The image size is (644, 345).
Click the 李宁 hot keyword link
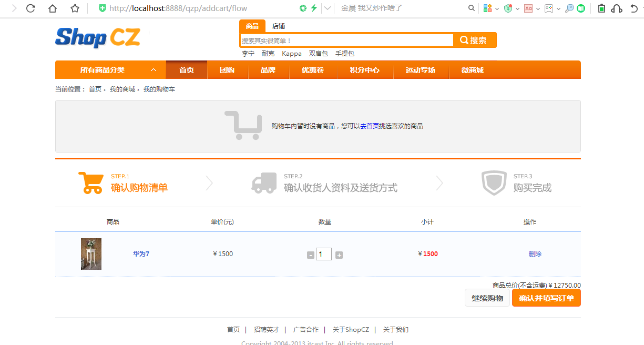[x=248, y=54]
